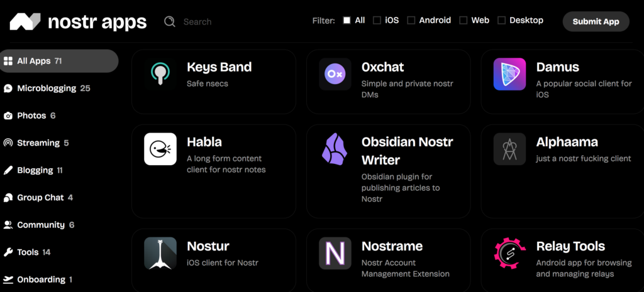Open the Alphaama app icon
Screen dimensions: 644x292
(509, 149)
